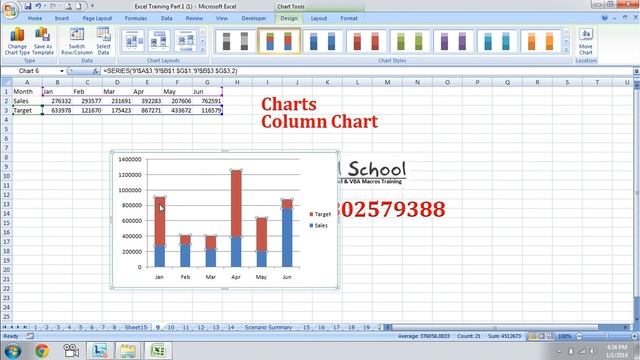
Task: Open the Home ribbon tab
Action: click(35, 18)
